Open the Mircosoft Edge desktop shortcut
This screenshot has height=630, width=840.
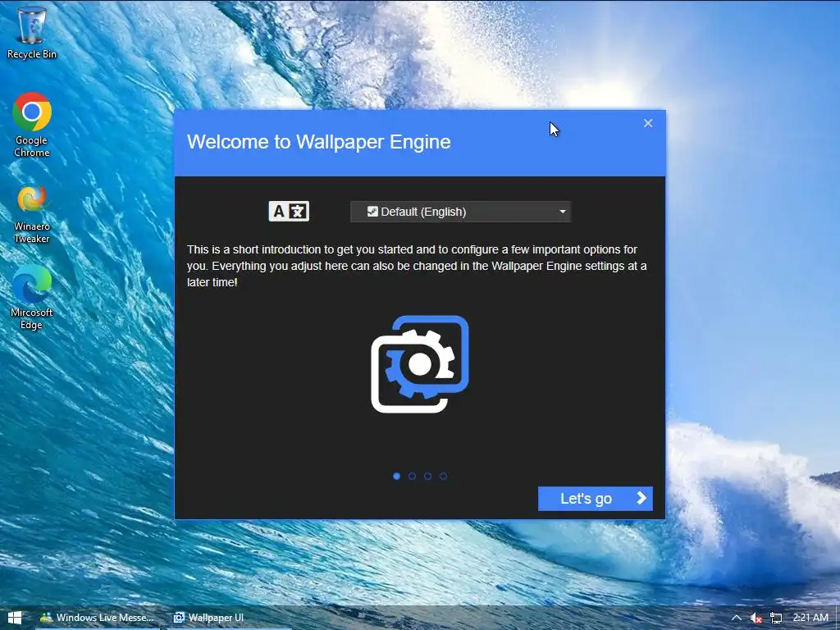pyautogui.click(x=32, y=298)
